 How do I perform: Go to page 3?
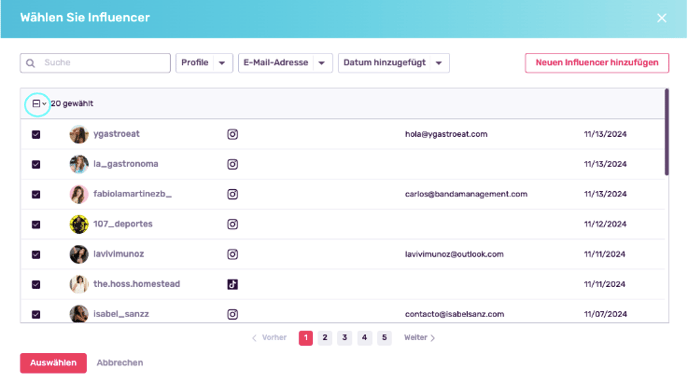344,338
